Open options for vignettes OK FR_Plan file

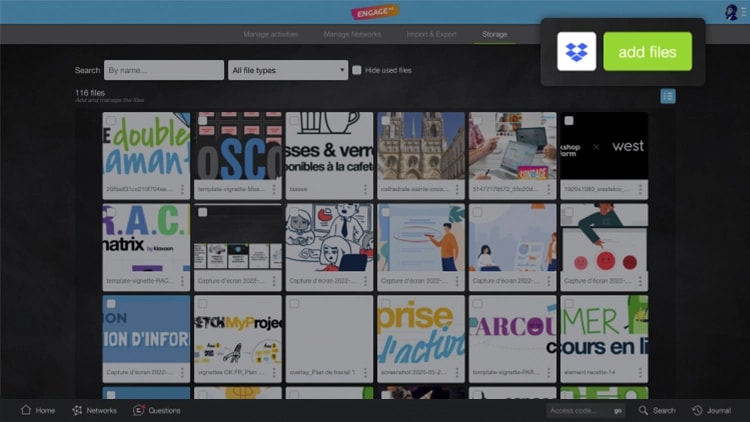(x=274, y=372)
